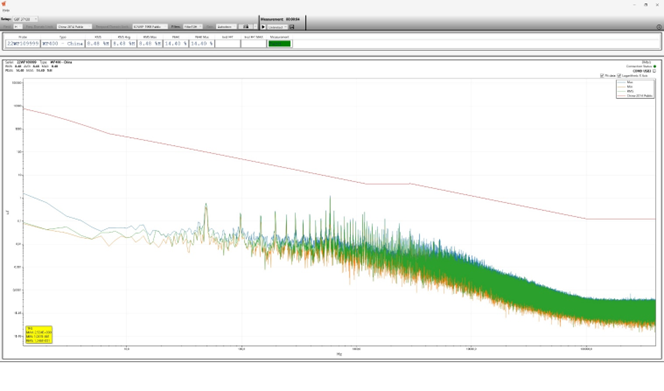Viewport: 664px width, 391px height.
Task: Click the save disk icon beside measurement dropdown
Action: (x=292, y=27)
